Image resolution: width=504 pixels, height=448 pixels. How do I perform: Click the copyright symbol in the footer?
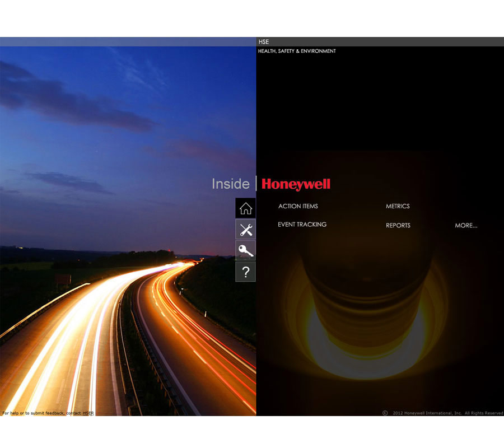coord(385,413)
